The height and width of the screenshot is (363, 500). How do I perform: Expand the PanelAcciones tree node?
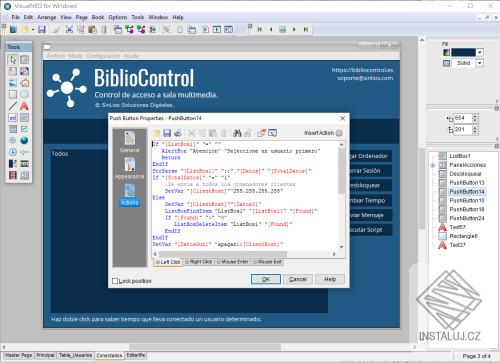(x=433, y=165)
